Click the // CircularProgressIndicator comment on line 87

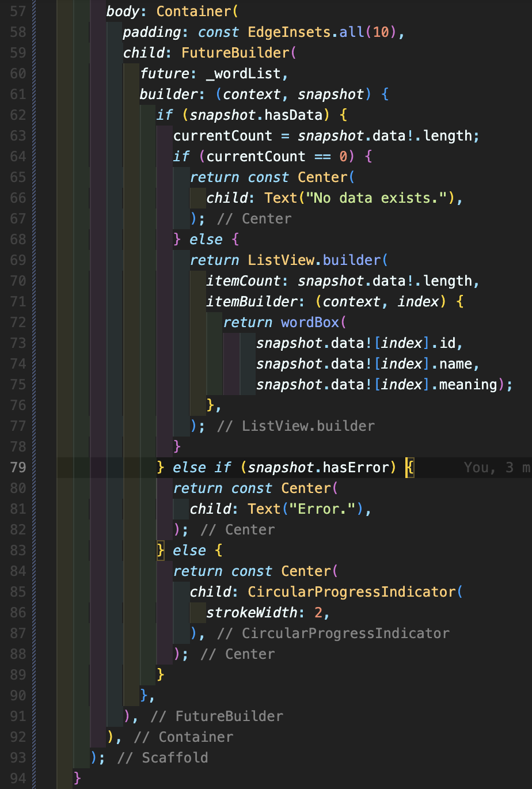tap(333, 633)
